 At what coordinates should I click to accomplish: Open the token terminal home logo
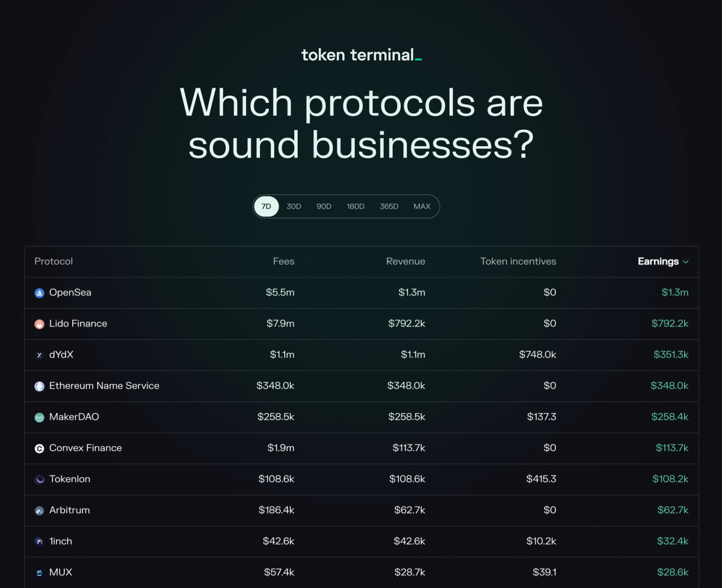tap(361, 55)
